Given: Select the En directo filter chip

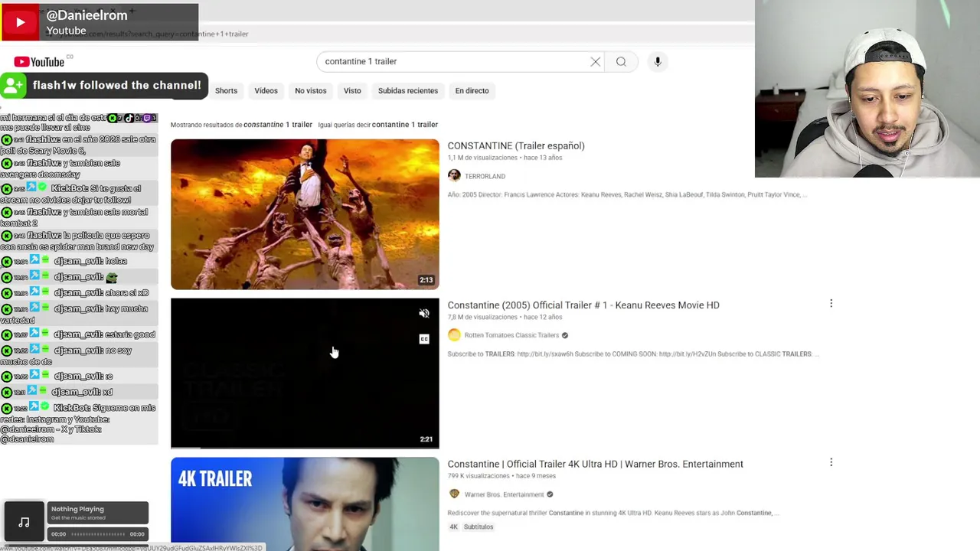Looking at the screenshot, I should (x=472, y=90).
